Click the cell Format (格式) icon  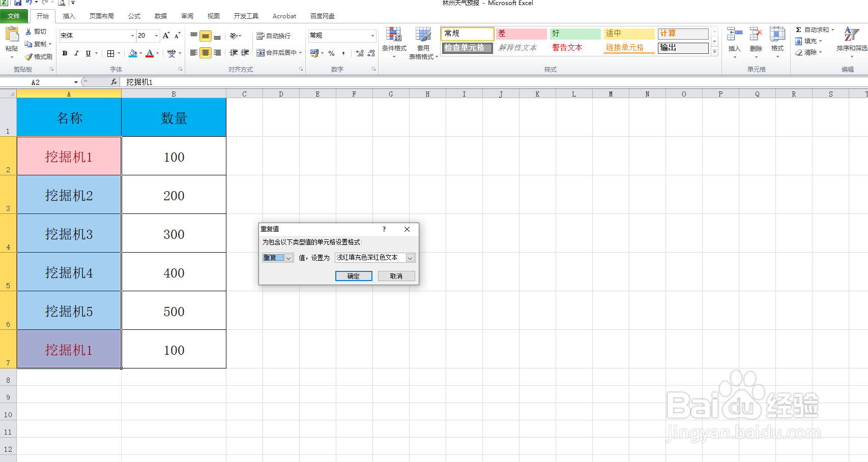click(777, 34)
